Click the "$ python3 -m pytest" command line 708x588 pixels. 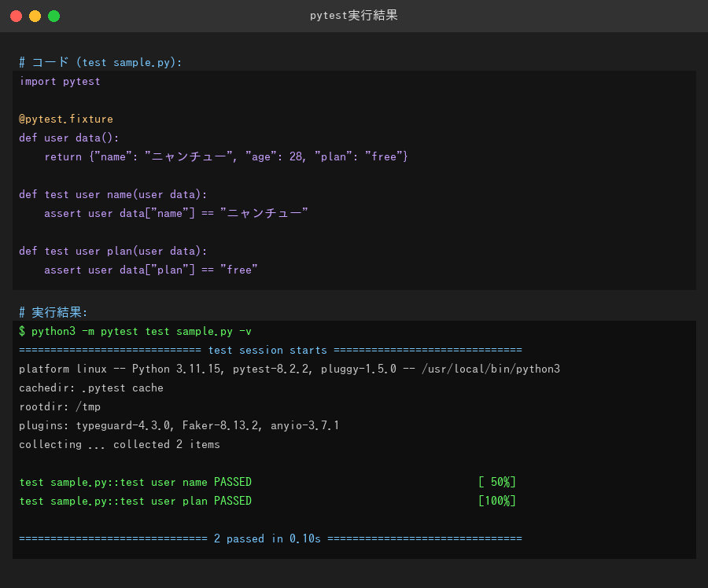[x=135, y=331]
